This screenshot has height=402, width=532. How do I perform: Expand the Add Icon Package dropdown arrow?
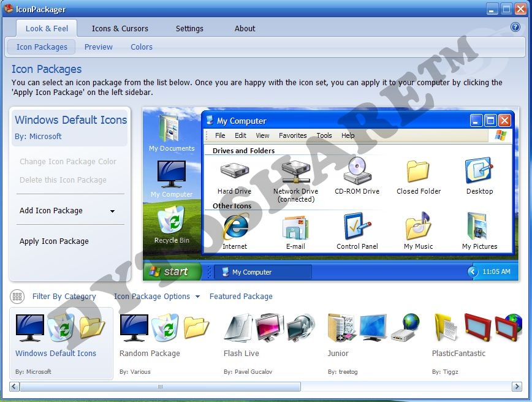coord(112,211)
